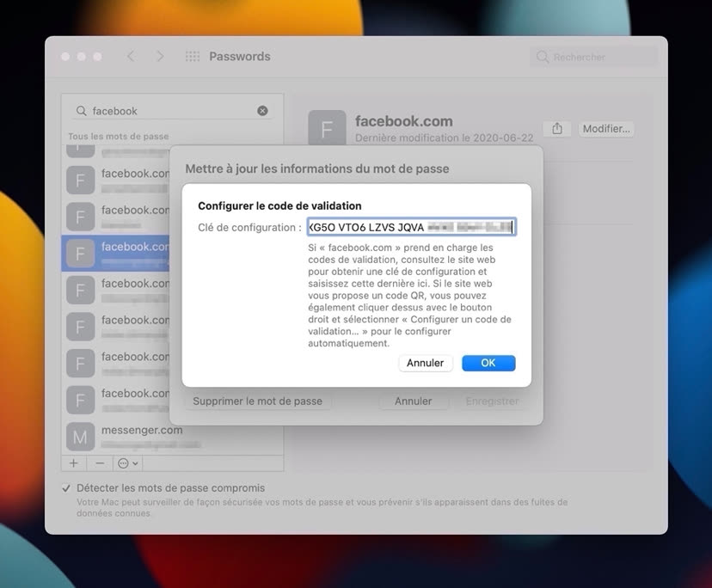Click 'Mettre à jour les informations' title
The width and height of the screenshot is (712, 588).
(317, 168)
